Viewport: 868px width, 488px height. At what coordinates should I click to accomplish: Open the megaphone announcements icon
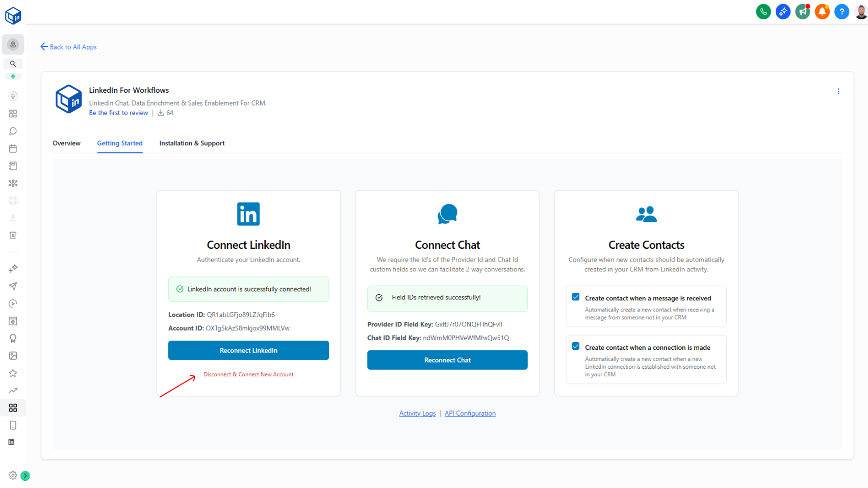[x=802, y=11]
